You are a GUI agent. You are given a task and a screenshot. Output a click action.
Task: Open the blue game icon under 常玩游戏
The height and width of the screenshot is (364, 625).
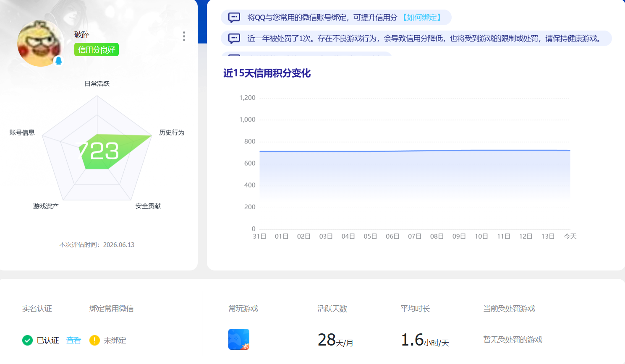point(239,339)
